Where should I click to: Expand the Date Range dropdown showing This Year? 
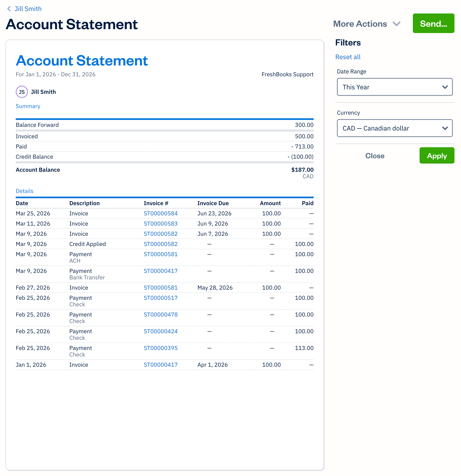point(394,87)
